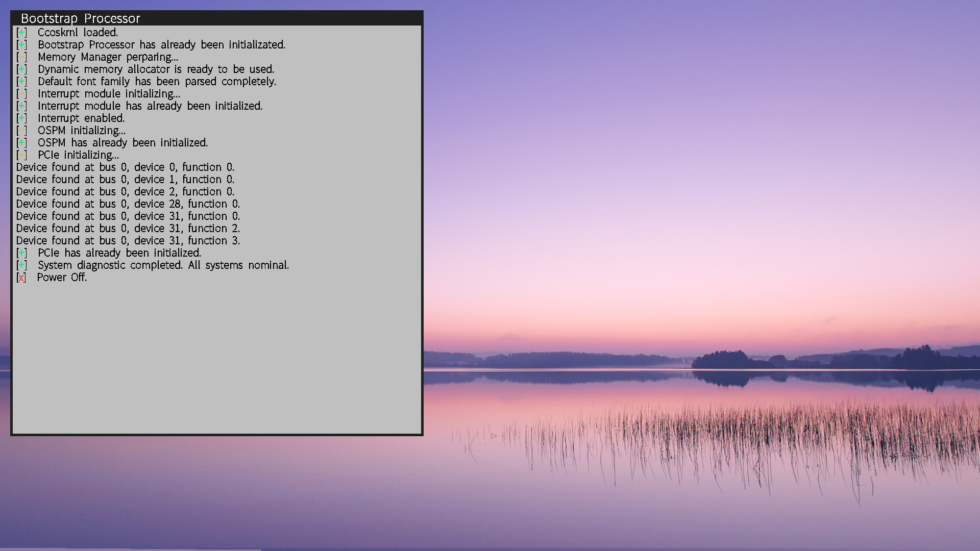Screen dimensions: 980x551
Task: Click the tilde marker beside PCIe initializing
Action: point(21,155)
